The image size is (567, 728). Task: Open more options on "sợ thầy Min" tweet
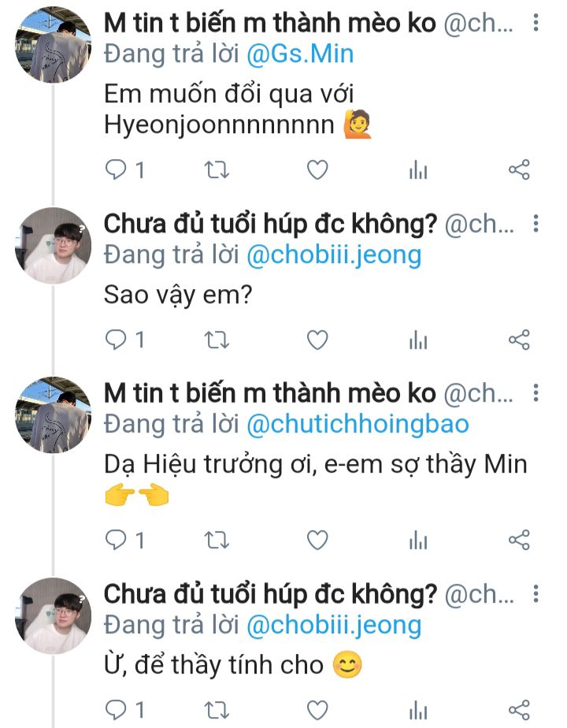536,394
